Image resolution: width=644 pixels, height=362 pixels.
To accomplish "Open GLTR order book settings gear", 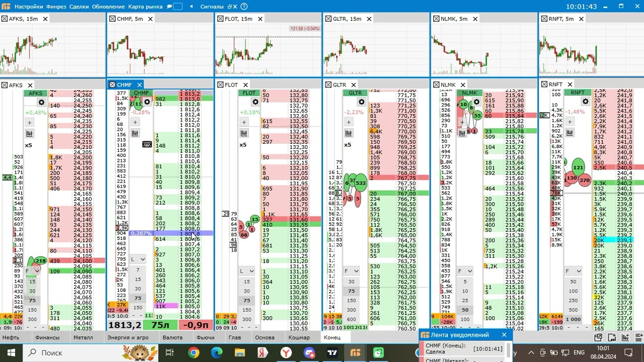I will click(361, 102).
